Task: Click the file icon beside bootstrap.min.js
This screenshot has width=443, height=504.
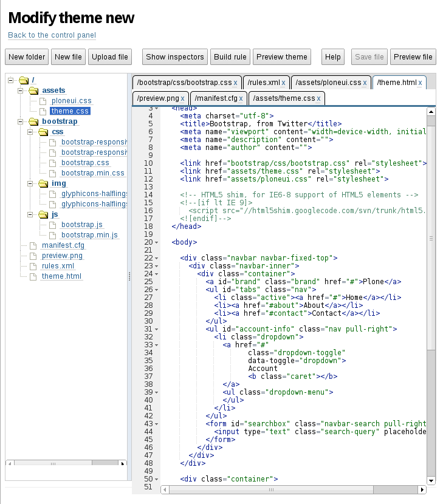Action: (x=52, y=235)
